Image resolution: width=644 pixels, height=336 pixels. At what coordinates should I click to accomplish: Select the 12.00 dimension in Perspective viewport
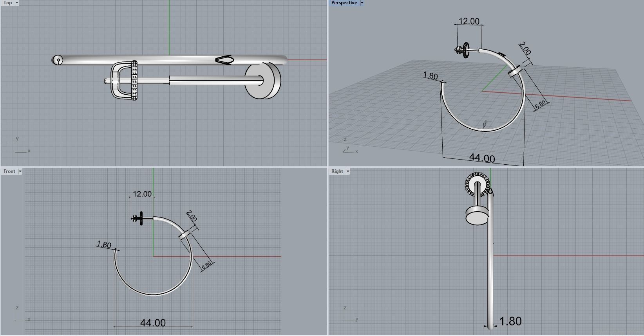pos(469,21)
